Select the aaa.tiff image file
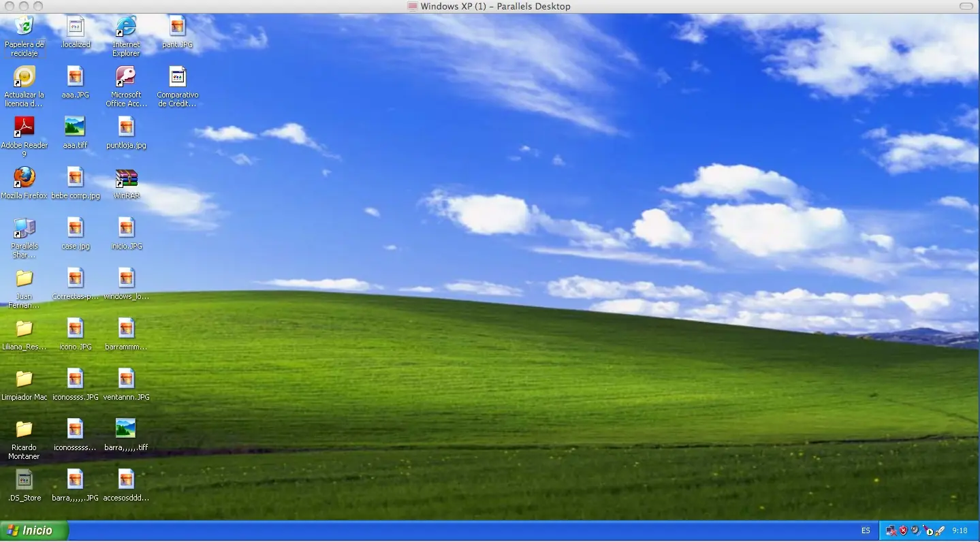Screen dimensions: 980x542 (75, 127)
